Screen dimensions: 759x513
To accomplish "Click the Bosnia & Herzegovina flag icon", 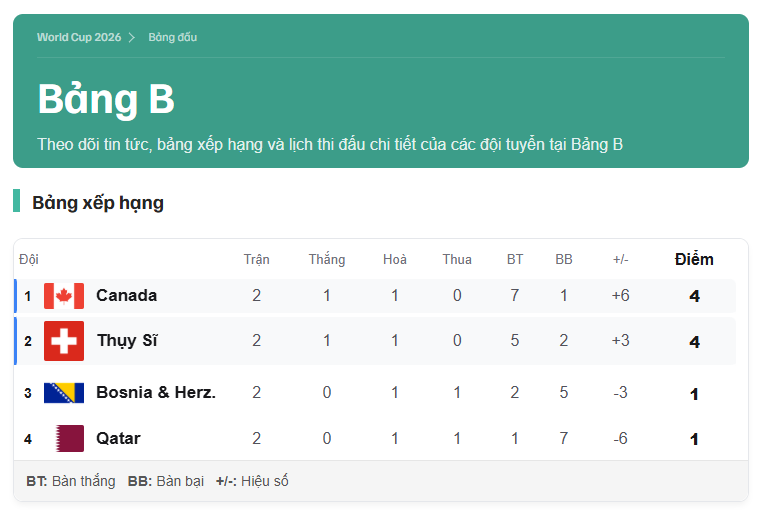I will tap(64, 393).
